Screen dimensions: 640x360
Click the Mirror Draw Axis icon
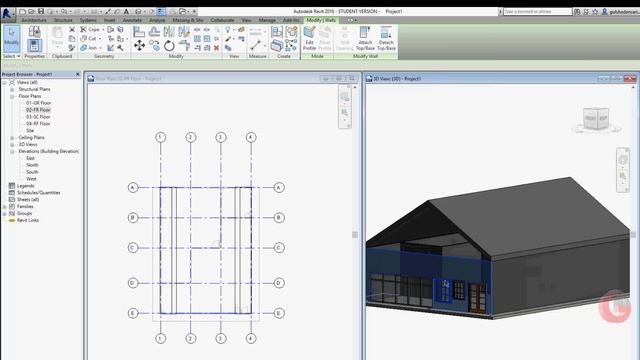pyautogui.click(x=184, y=31)
